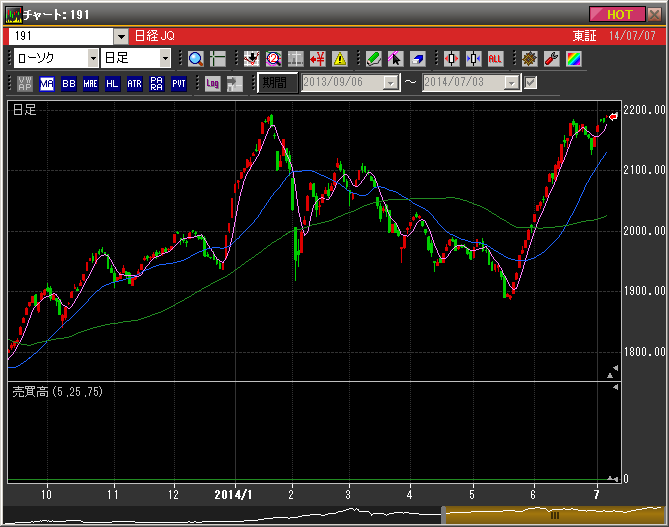Screen dimensions: 669x527
Task: Click the red yen price icon
Action: tap(318, 59)
